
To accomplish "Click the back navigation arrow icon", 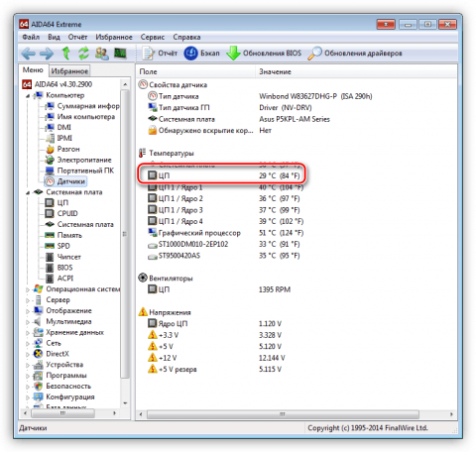I will [29, 54].
